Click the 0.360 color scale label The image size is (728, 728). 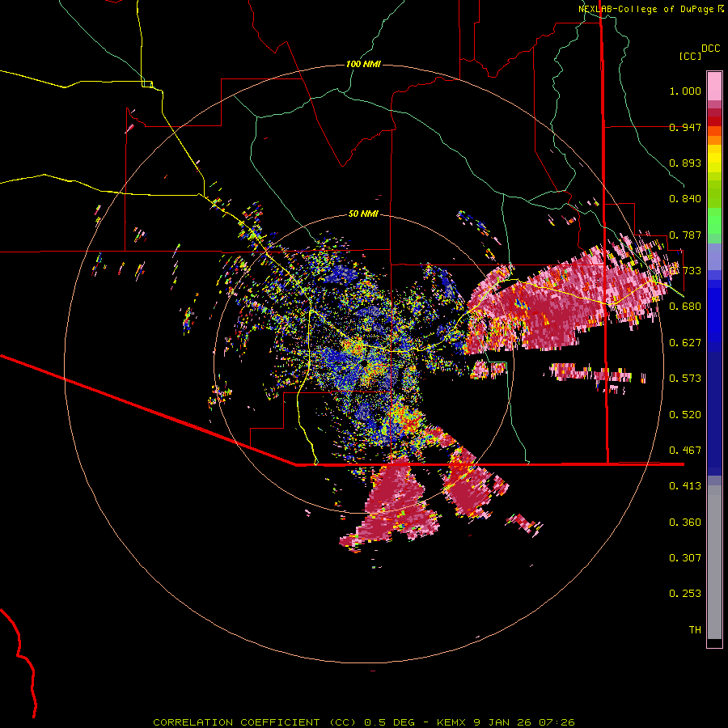click(x=685, y=523)
